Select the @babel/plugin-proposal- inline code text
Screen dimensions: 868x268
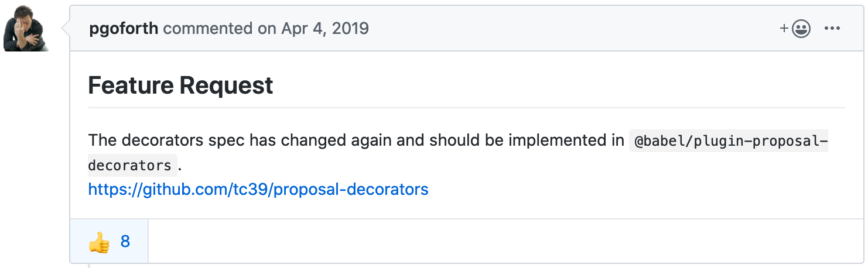coord(728,142)
